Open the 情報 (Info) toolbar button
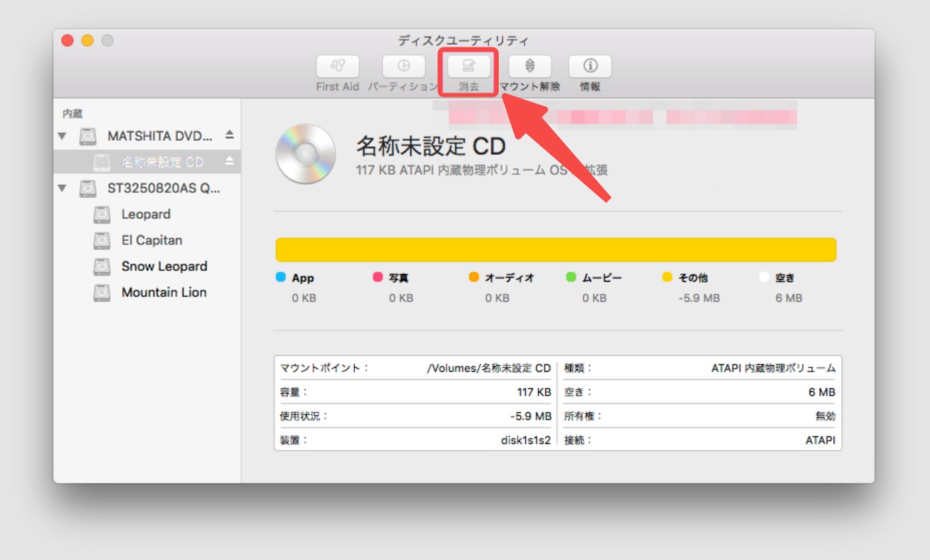930x560 pixels. click(590, 66)
